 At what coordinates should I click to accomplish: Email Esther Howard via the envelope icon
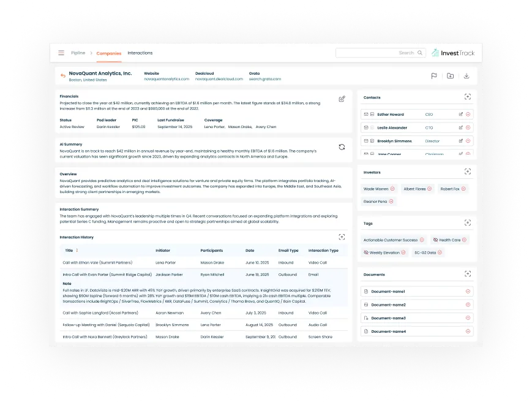[365, 114]
